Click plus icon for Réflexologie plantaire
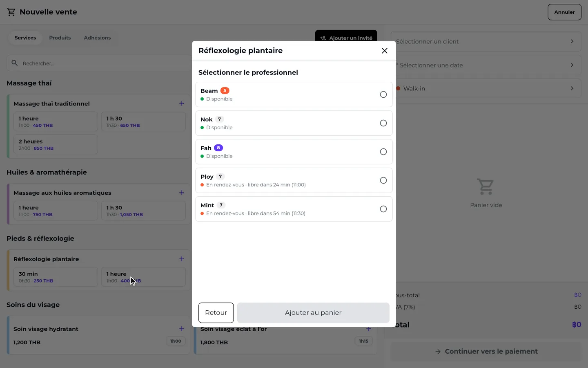Viewport: 588px width, 368px height. tap(182, 259)
